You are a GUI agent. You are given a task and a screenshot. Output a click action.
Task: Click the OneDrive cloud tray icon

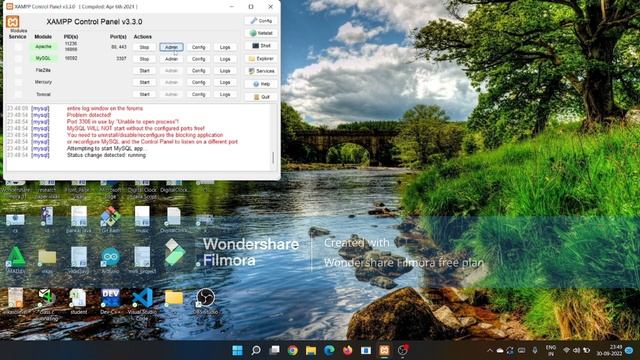pos(500,351)
